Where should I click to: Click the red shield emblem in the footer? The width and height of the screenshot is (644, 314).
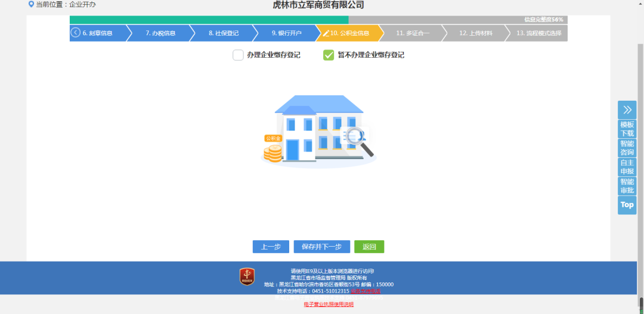247,277
